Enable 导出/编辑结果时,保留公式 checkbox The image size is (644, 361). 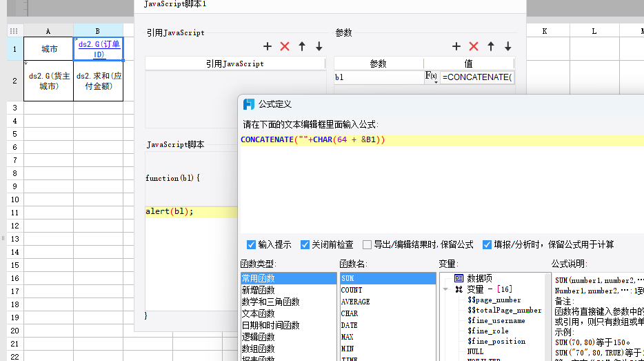pyautogui.click(x=368, y=245)
